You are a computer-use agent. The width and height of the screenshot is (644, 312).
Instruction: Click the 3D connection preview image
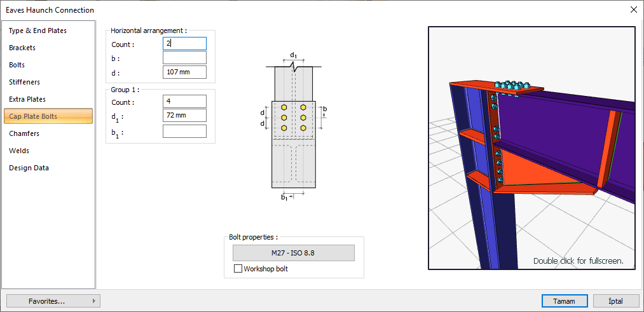pyautogui.click(x=531, y=147)
